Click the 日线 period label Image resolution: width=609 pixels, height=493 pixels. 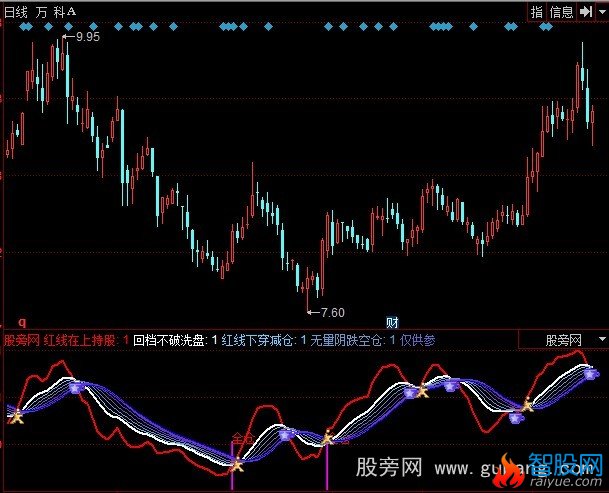(16, 12)
